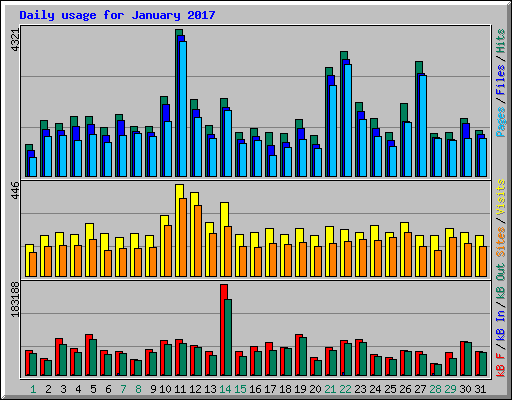Click the yellow visits bar for day 14
The width and height of the screenshot is (512, 400).
[223, 239]
